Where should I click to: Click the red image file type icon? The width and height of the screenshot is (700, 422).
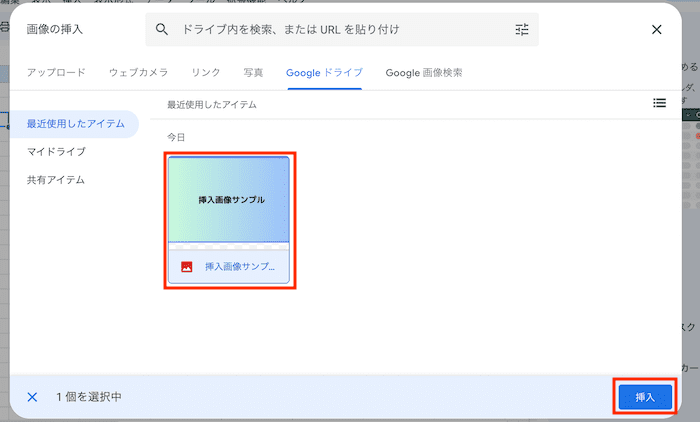(186, 267)
